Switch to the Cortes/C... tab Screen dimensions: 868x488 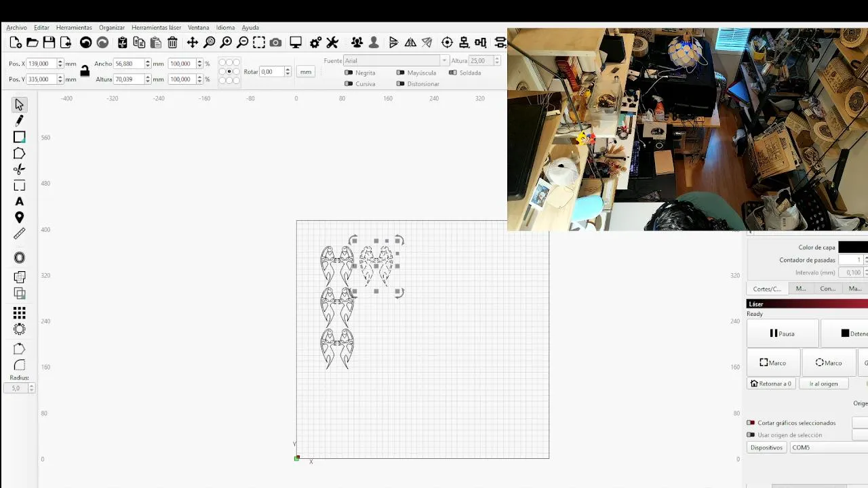click(x=767, y=289)
